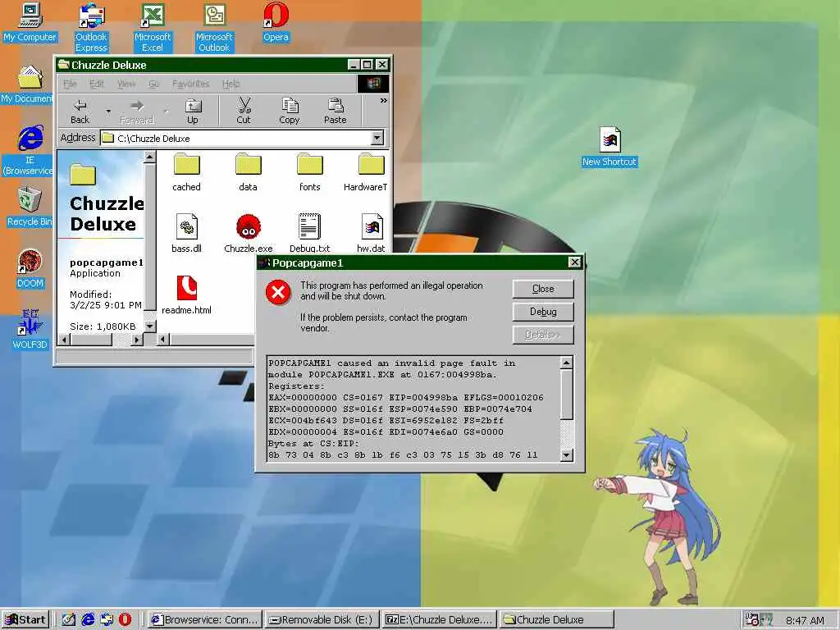Launch Internet Explorer from Quick Launch
This screenshot has width=840, height=630.
pos(88,620)
